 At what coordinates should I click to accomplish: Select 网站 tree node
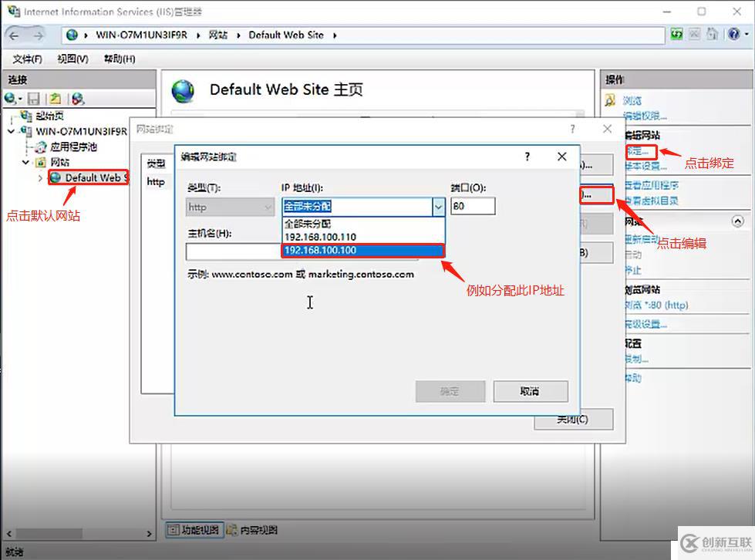coord(59,162)
